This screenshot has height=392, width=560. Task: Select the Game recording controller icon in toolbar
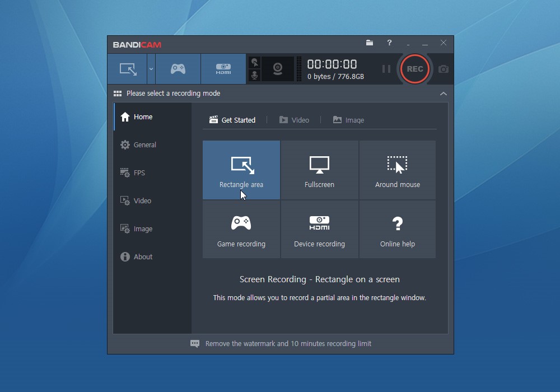coord(178,68)
